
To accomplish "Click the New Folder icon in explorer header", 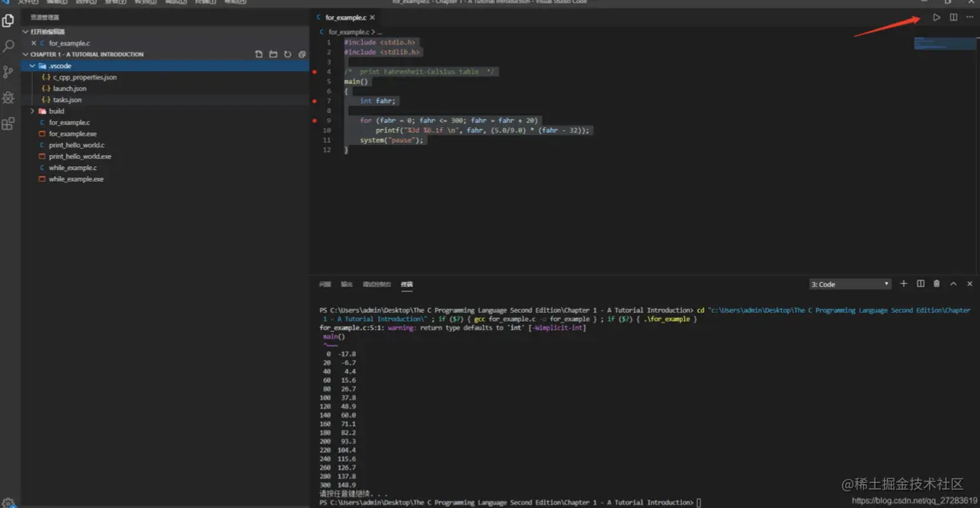I will click(x=273, y=54).
